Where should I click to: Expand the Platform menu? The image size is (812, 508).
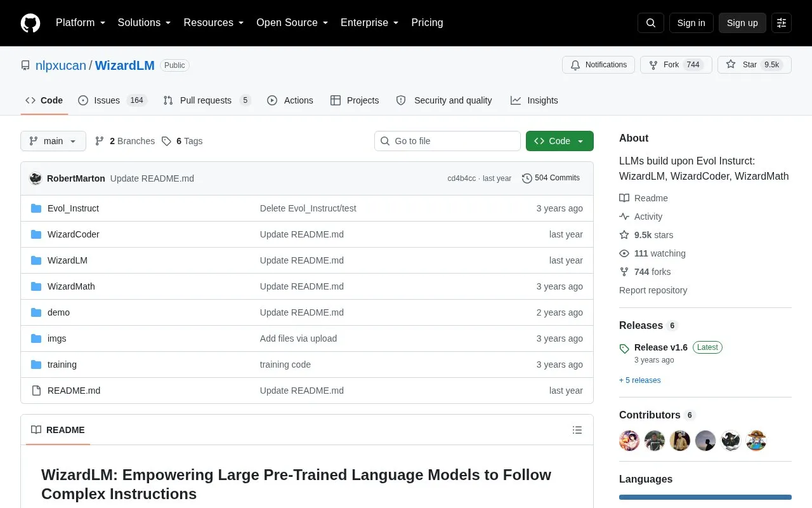click(81, 23)
